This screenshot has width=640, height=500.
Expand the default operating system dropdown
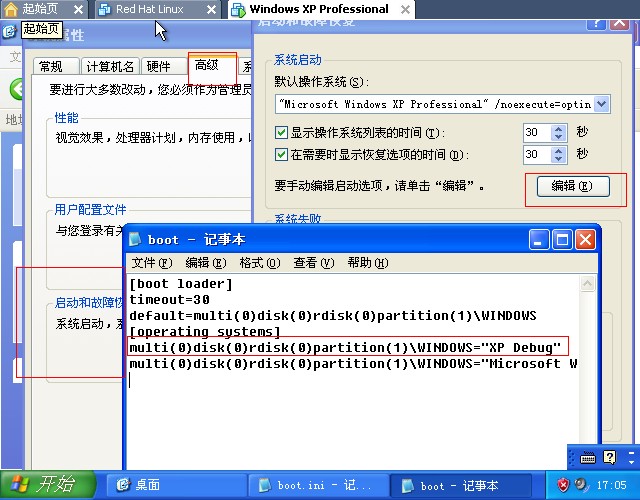pos(602,104)
